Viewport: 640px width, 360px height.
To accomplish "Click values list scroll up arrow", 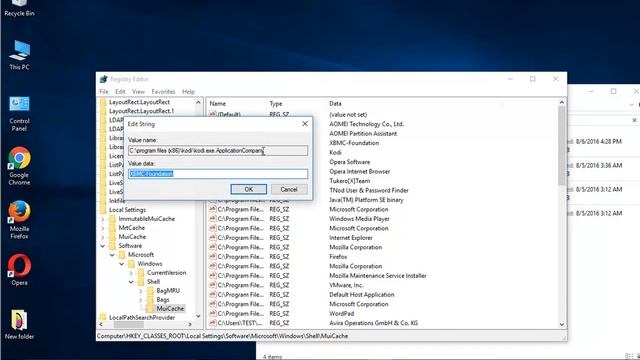I will pyautogui.click(x=562, y=102).
